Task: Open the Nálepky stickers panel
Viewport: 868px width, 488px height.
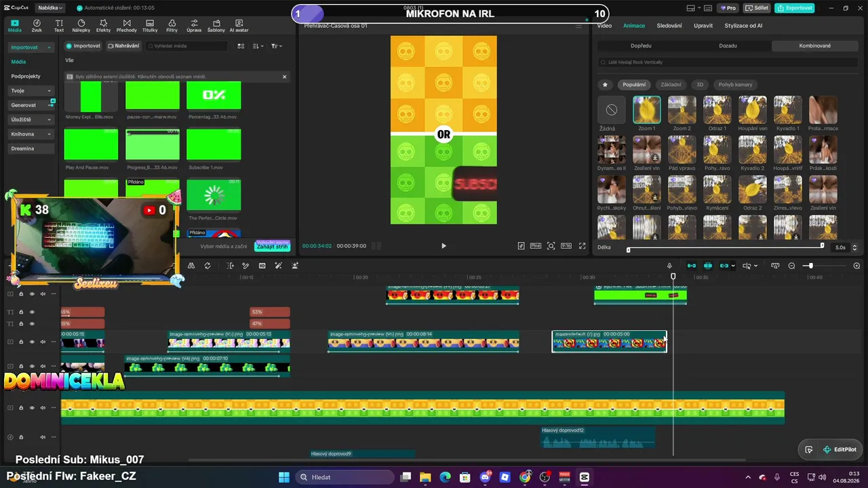Action: coord(81,26)
